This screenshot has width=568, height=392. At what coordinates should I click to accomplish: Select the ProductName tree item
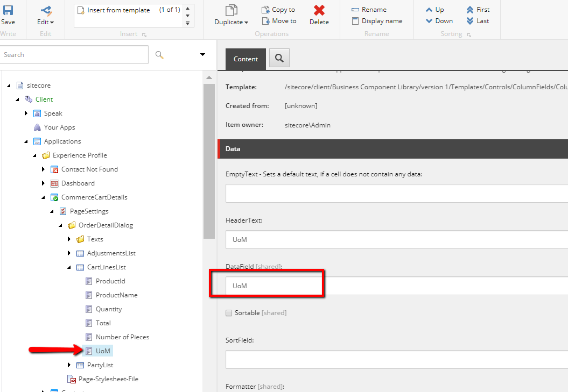point(116,295)
